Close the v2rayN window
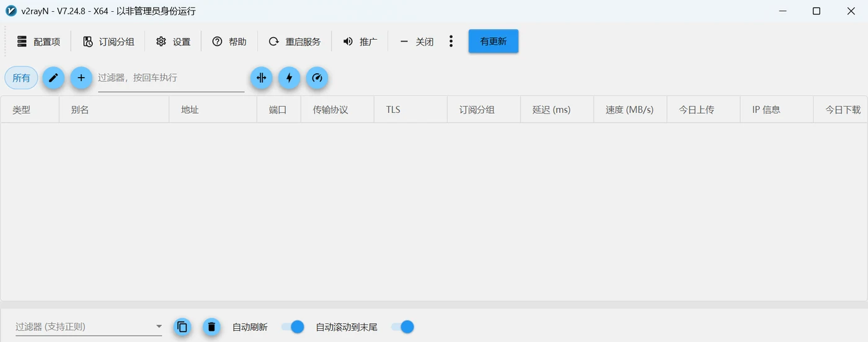Viewport: 868px width, 342px height. click(x=851, y=11)
